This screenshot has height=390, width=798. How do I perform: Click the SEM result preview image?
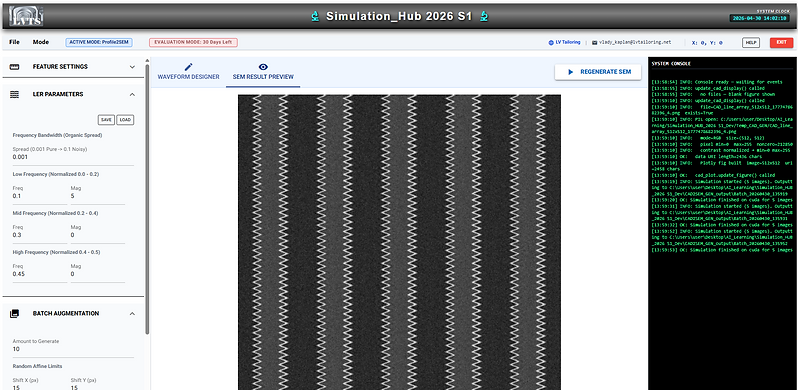point(400,242)
